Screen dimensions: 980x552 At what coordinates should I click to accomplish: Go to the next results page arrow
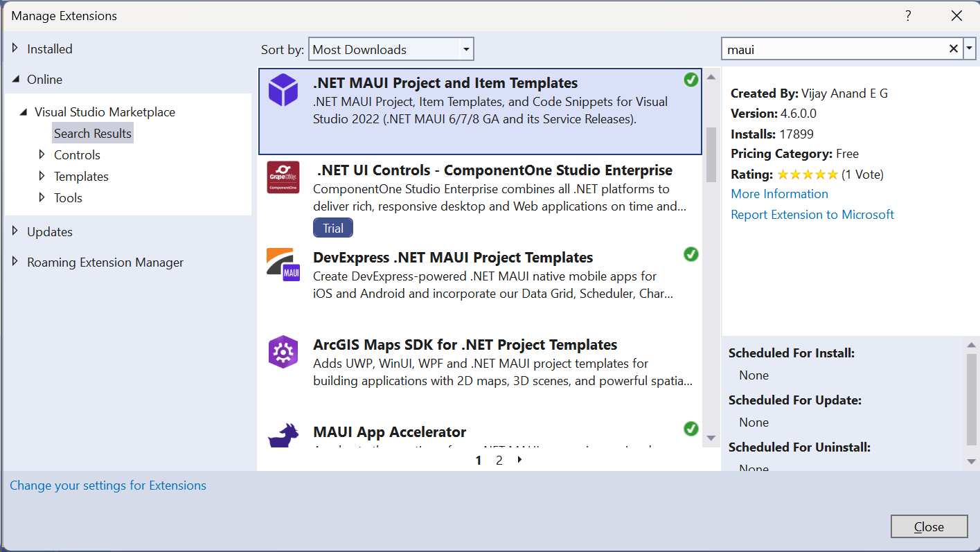[520, 459]
